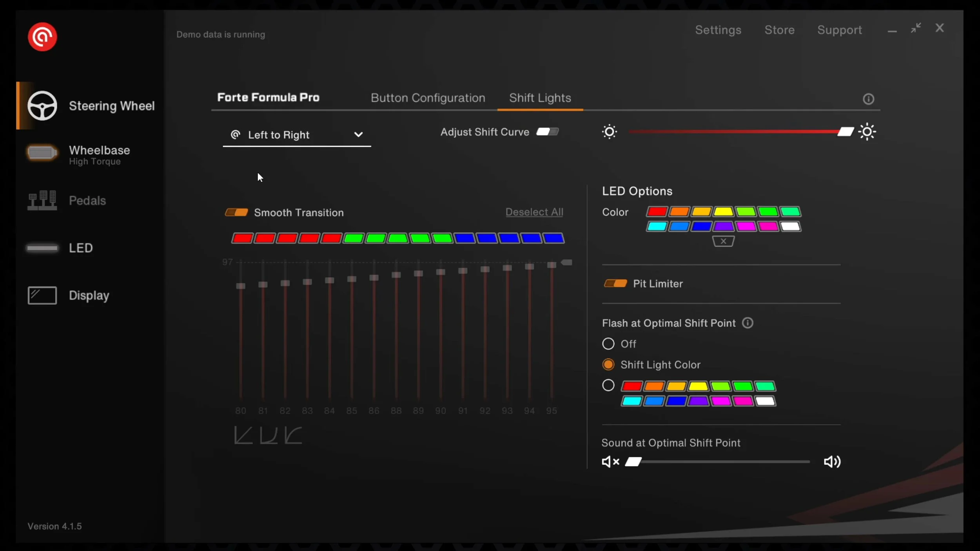This screenshot has width=980, height=551.
Task: Open the Support page link
Action: [x=839, y=30]
